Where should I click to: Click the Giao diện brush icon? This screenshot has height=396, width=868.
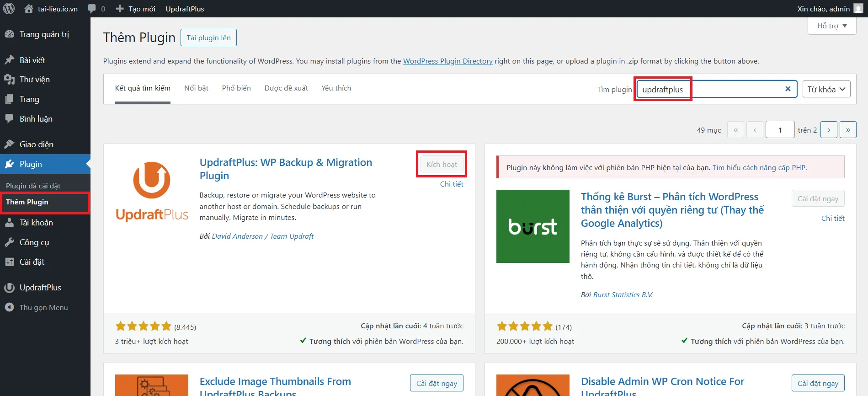[x=9, y=144]
